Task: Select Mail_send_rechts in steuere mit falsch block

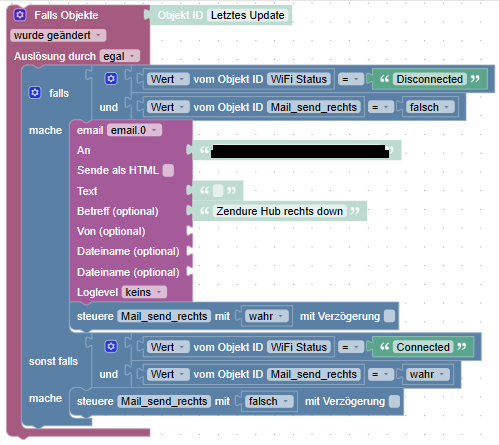Action: [x=164, y=401]
